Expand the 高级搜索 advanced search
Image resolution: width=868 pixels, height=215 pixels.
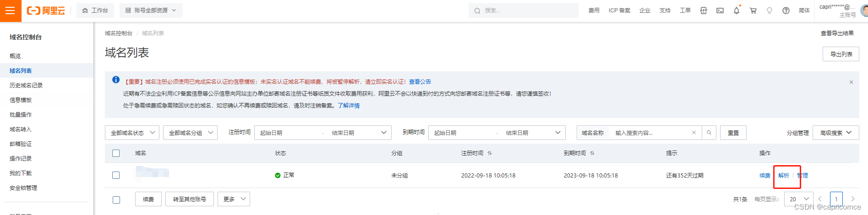pos(835,133)
